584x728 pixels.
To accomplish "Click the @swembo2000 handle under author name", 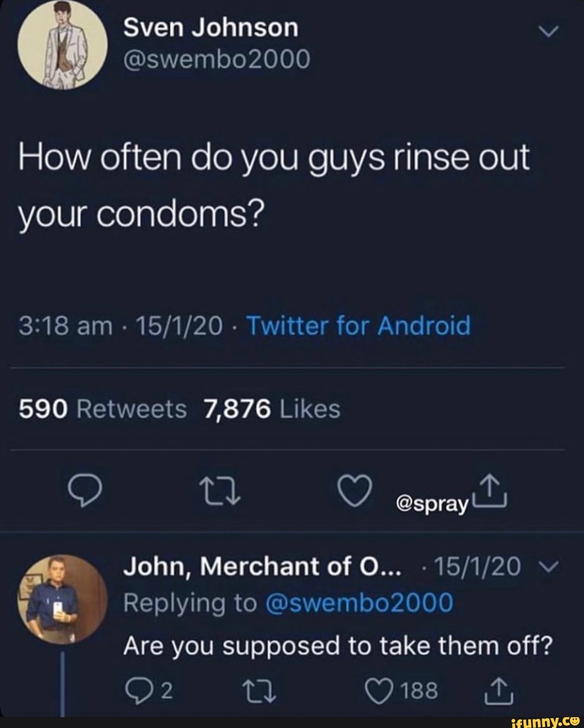I will (x=217, y=60).
